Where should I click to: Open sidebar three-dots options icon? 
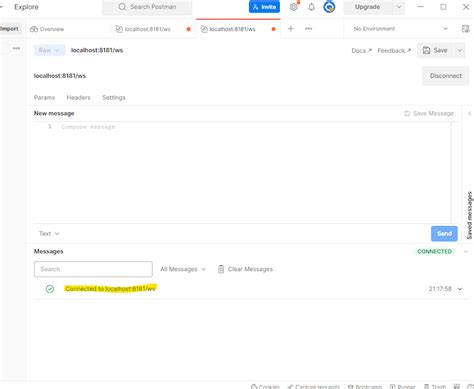coord(16,48)
